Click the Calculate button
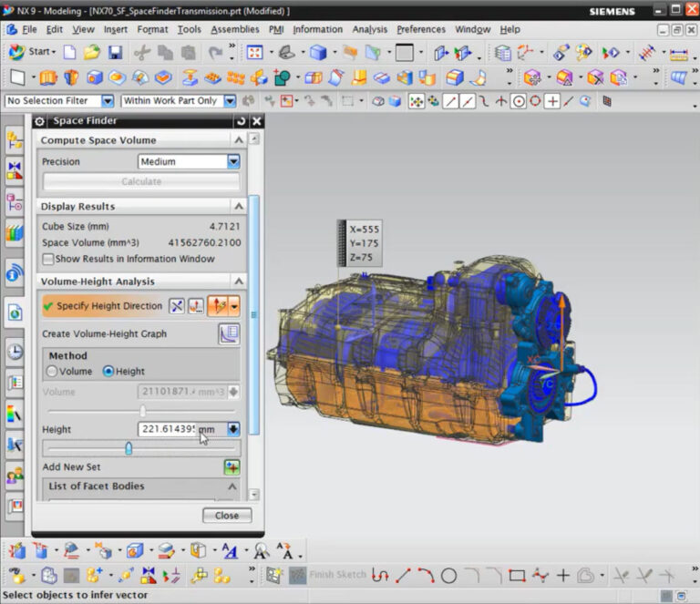Viewport: 700px width, 604px height. (x=141, y=181)
